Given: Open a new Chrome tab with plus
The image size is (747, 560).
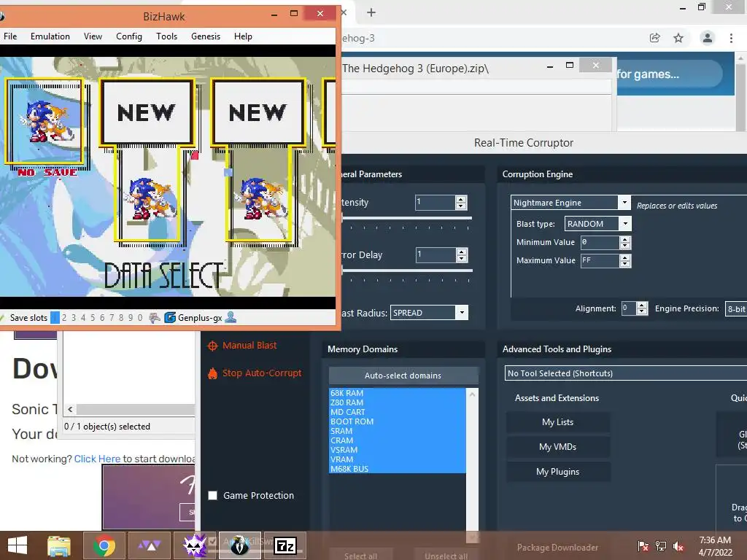Looking at the screenshot, I should pos(371,12).
